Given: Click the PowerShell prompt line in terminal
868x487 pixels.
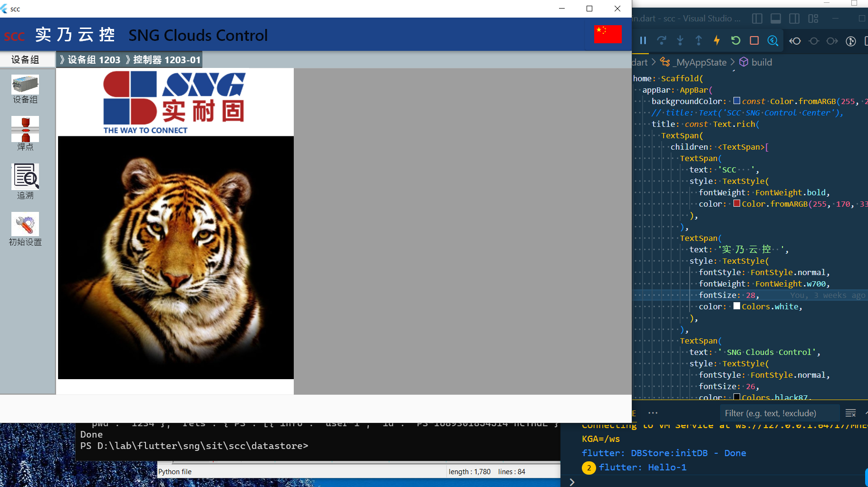Looking at the screenshot, I should [194, 446].
